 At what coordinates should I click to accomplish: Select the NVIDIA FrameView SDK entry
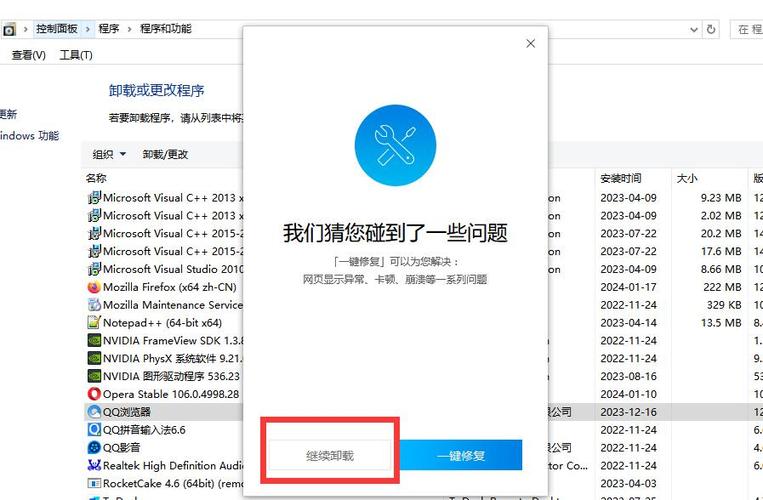coord(173,340)
